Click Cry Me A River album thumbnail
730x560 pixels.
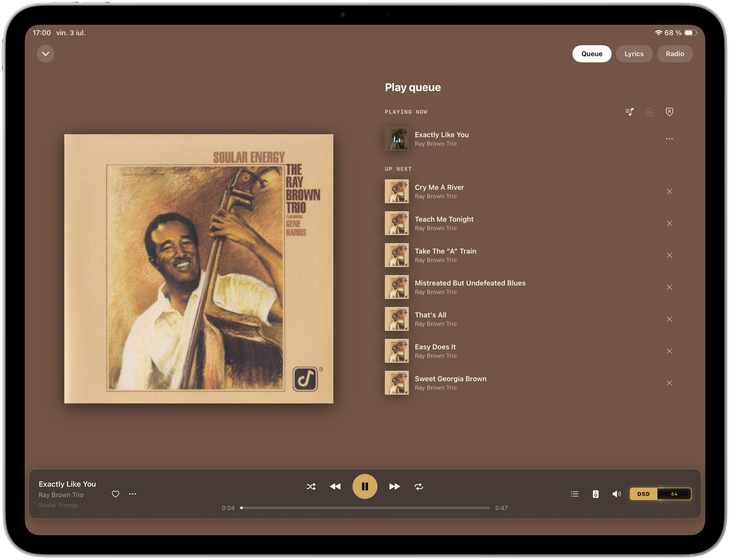[396, 191]
